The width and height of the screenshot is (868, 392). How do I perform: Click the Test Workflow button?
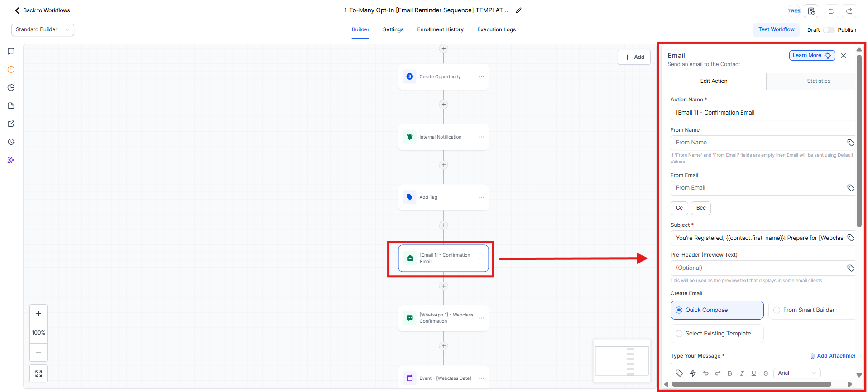tap(776, 29)
